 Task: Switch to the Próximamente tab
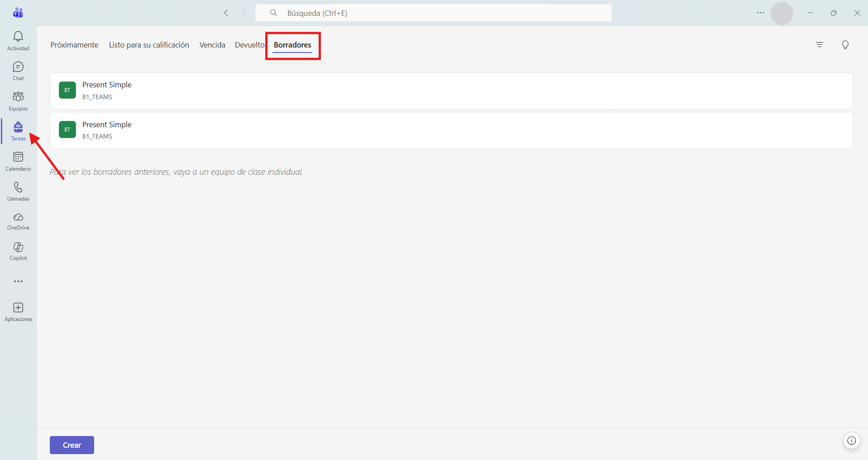[74, 45]
